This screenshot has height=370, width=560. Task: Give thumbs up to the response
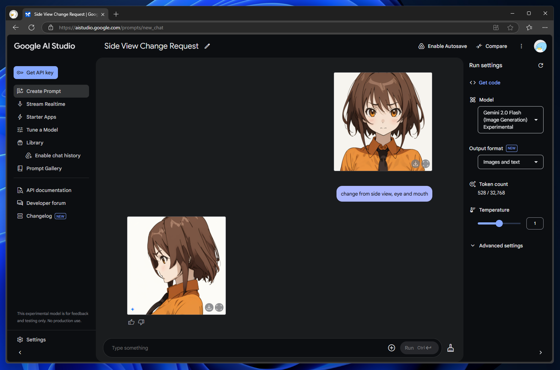pos(131,322)
